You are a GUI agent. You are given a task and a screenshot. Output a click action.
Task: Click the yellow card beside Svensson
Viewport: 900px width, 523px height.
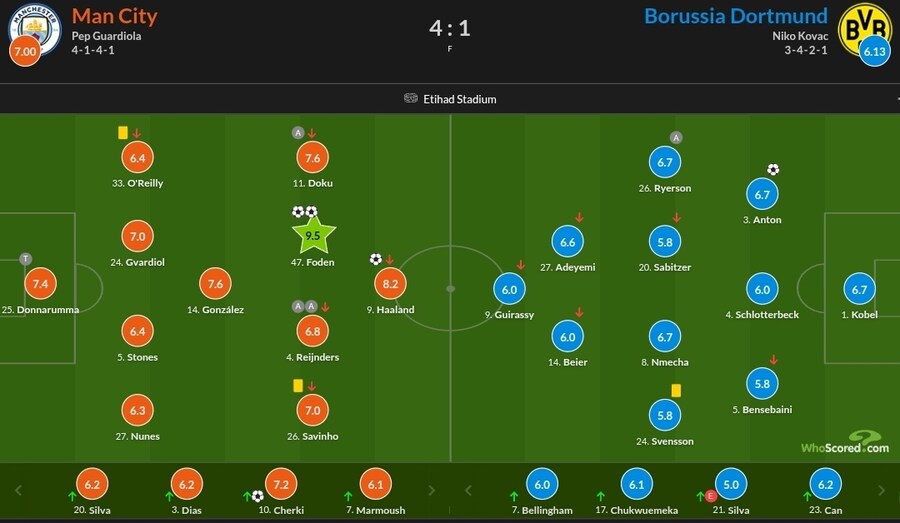(x=676, y=390)
